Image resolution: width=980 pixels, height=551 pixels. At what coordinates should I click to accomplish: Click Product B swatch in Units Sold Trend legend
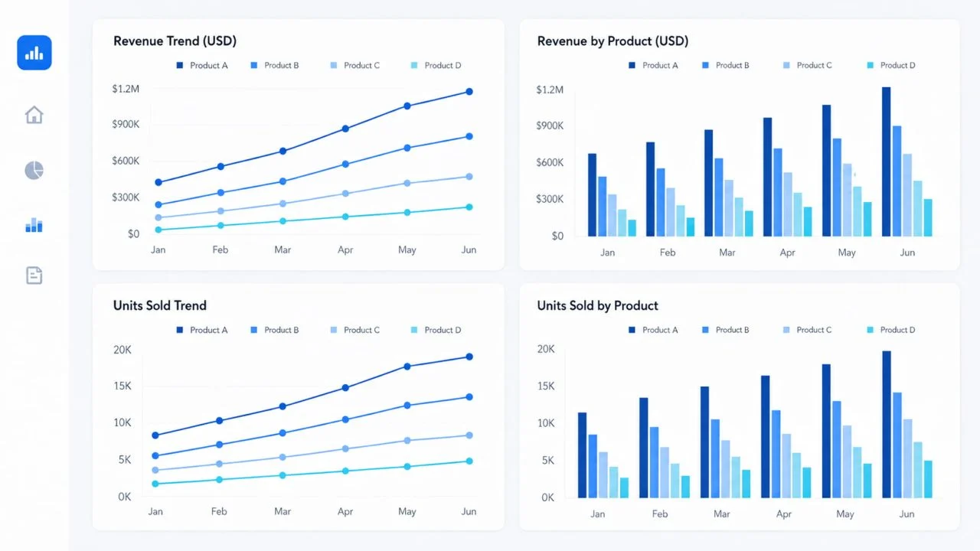coord(254,330)
